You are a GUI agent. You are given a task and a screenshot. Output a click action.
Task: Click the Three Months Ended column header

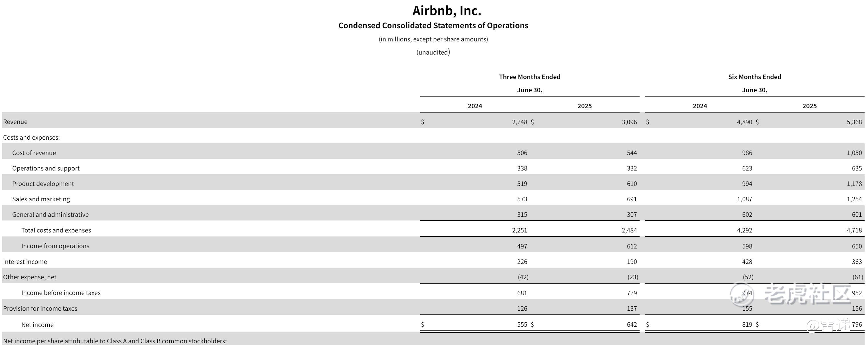pos(529,77)
